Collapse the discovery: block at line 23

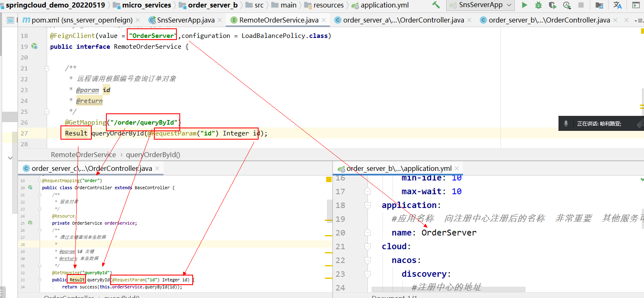point(367,274)
